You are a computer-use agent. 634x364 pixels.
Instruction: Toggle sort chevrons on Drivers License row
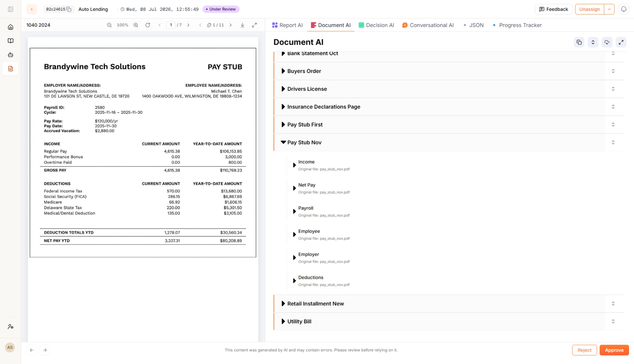[613, 89]
